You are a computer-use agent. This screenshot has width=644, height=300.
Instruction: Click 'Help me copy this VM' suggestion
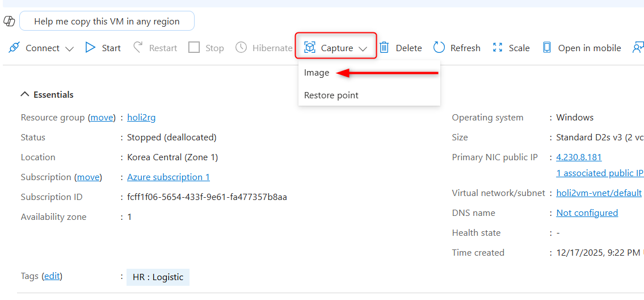(107, 22)
